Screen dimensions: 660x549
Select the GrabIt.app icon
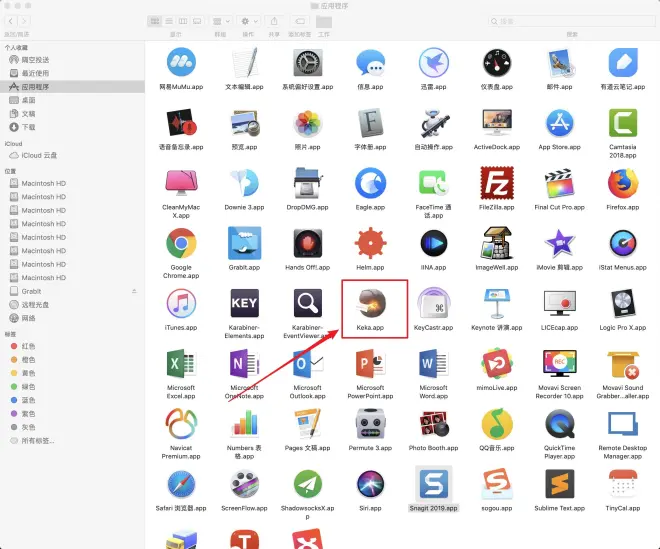[x=244, y=243]
